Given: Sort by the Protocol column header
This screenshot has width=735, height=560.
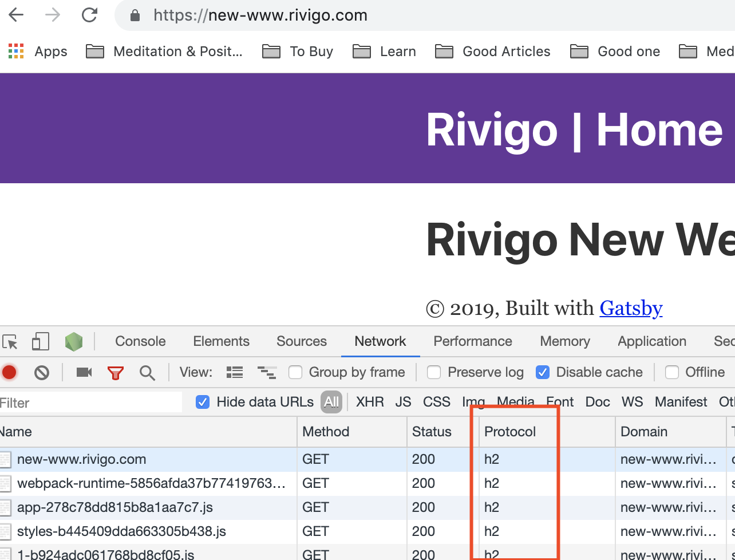Looking at the screenshot, I should (x=547, y=432).
